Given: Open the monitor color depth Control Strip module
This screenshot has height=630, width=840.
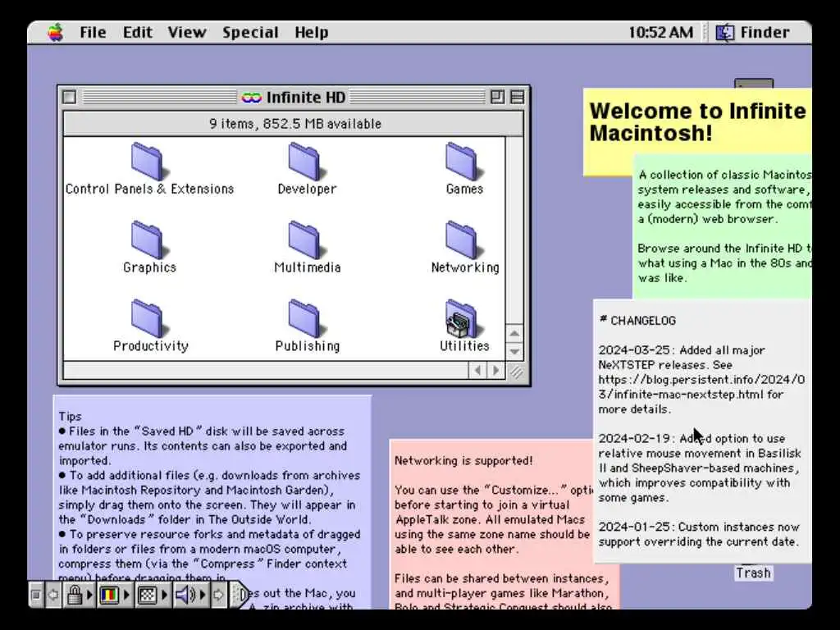Looking at the screenshot, I should pos(114,595).
